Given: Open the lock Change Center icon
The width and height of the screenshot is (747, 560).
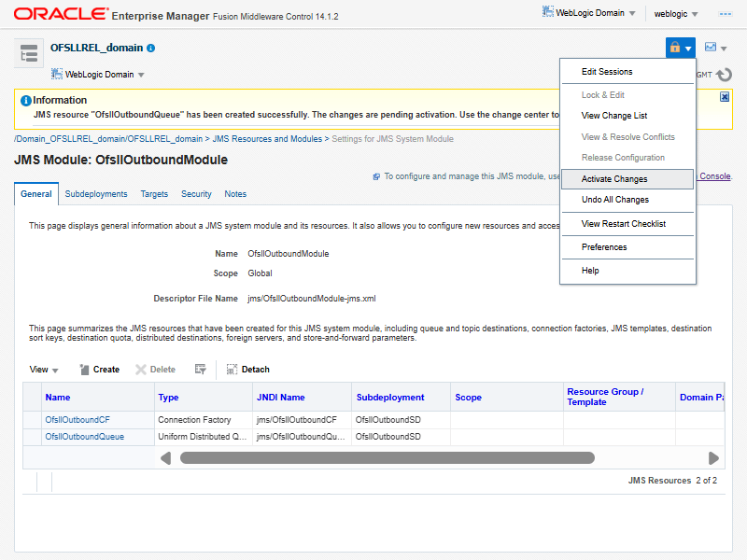Looking at the screenshot, I should tap(680, 48).
